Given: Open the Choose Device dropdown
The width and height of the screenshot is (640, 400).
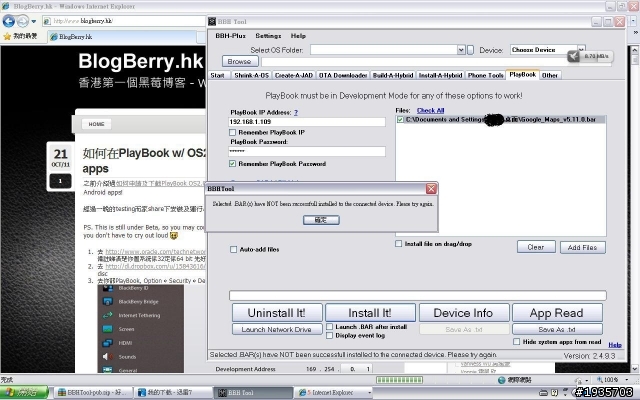Looking at the screenshot, I should [581, 49].
